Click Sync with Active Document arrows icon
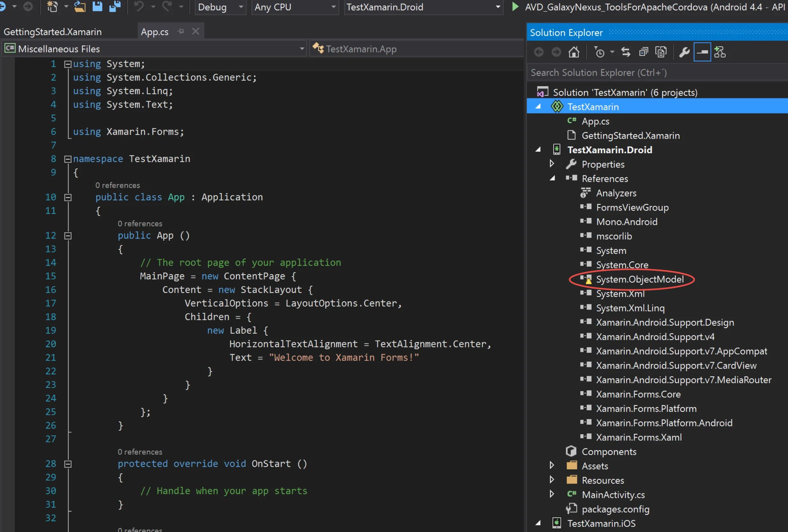The image size is (788, 532). (x=625, y=52)
